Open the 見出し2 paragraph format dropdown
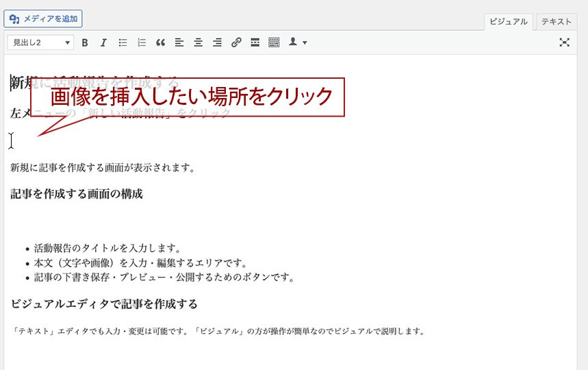 click(x=40, y=42)
